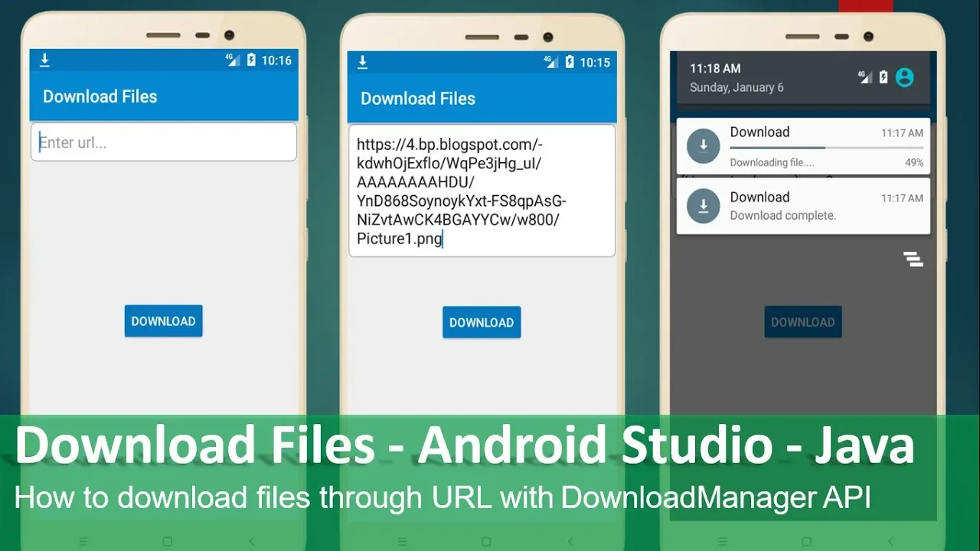Click the 11:17 AM timestamp on the in-progress download

point(902,133)
